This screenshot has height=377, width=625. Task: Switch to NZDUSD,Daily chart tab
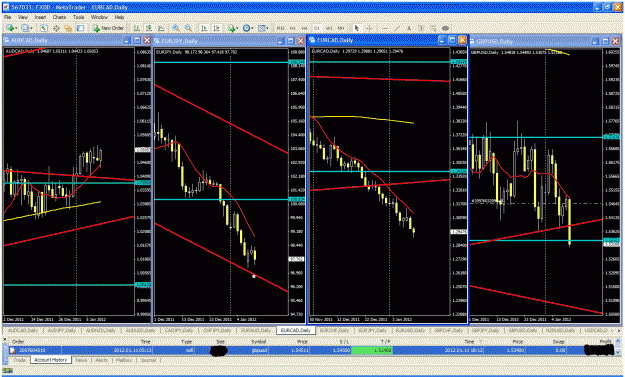point(560,330)
